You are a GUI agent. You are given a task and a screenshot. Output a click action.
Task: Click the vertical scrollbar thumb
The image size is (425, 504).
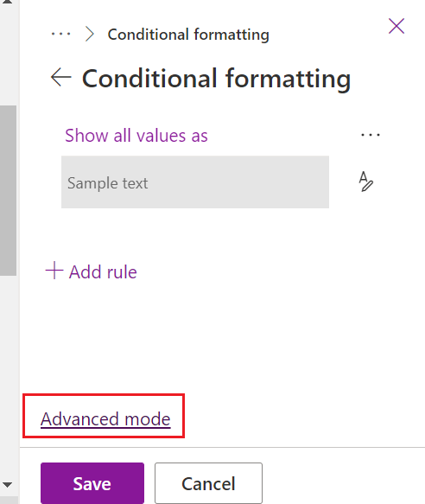[x=8, y=190]
